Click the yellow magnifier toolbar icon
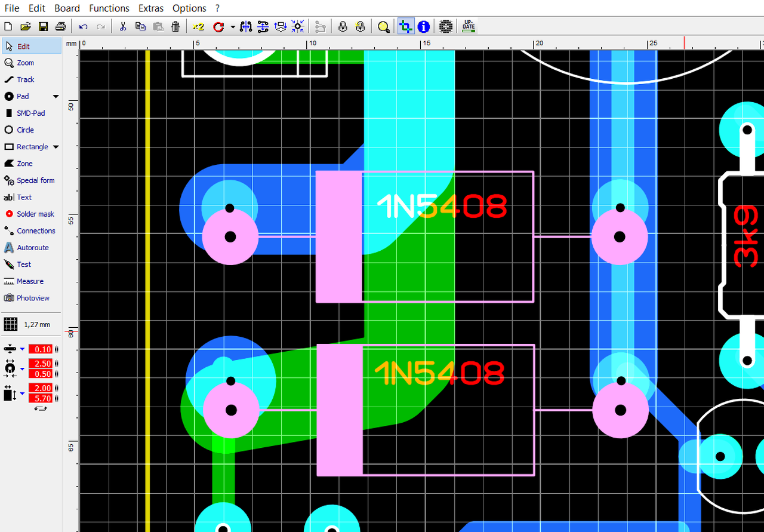 click(383, 26)
